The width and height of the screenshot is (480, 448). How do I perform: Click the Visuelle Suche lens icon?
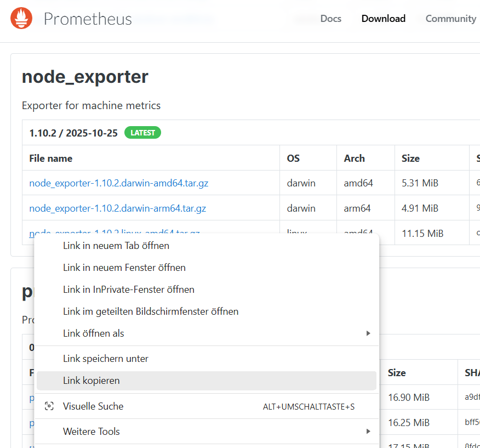(49, 406)
